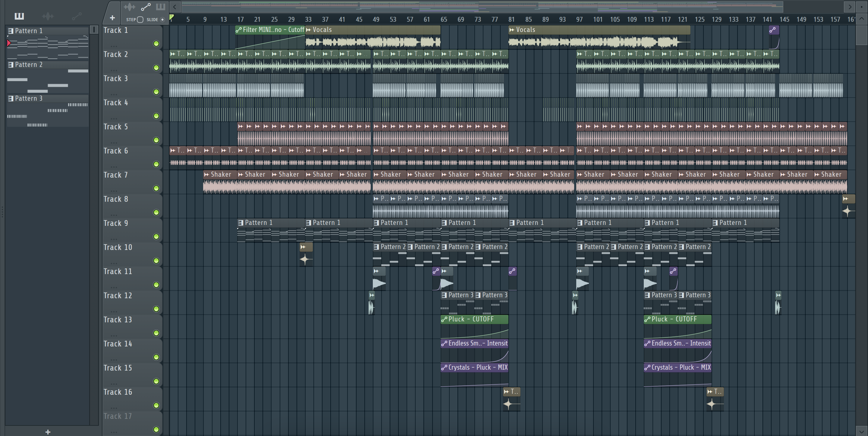Click the up arrow of the vertical scrollbar
This screenshot has height=436, width=868.
point(862,19)
